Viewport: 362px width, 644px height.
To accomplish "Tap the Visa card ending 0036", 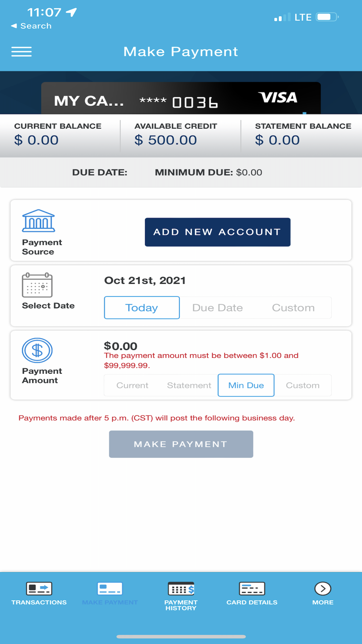I will [181, 99].
